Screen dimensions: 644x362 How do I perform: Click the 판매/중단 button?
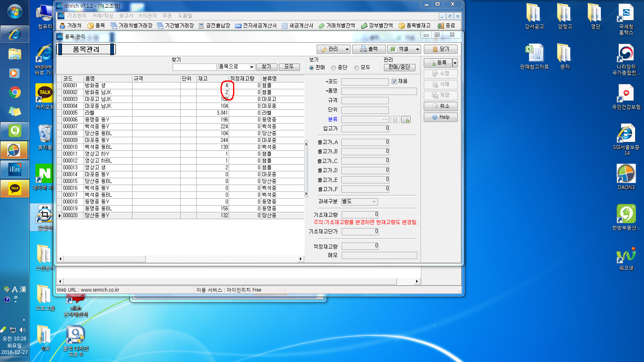399,67
